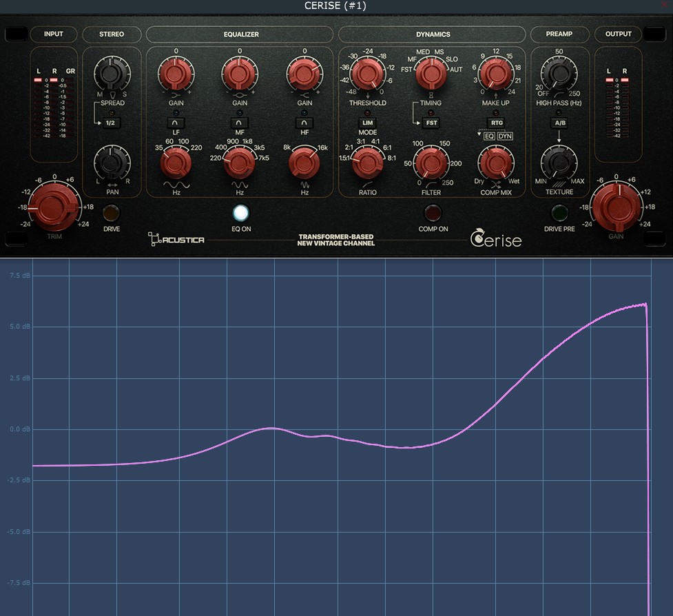The width and height of the screenshot is (673, 616).
Task: Click the HF frequency Hz knob
Action: click(x=304, y=163)
